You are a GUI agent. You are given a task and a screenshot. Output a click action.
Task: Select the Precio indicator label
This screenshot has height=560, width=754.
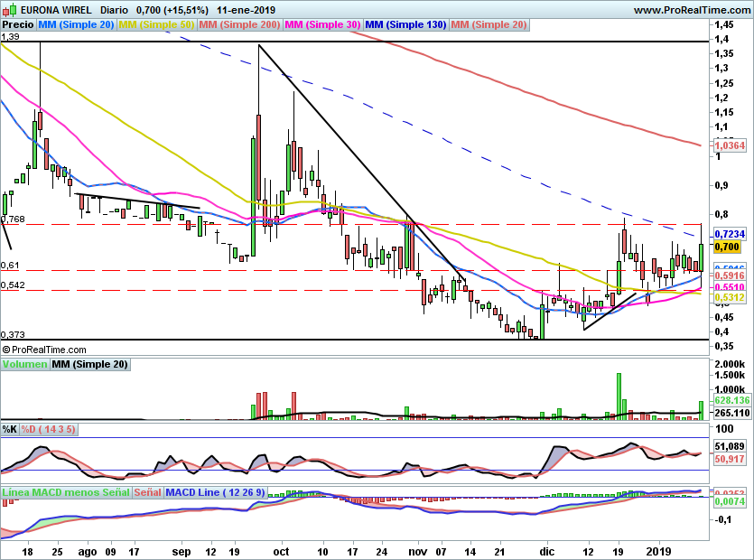click(18, 24)
